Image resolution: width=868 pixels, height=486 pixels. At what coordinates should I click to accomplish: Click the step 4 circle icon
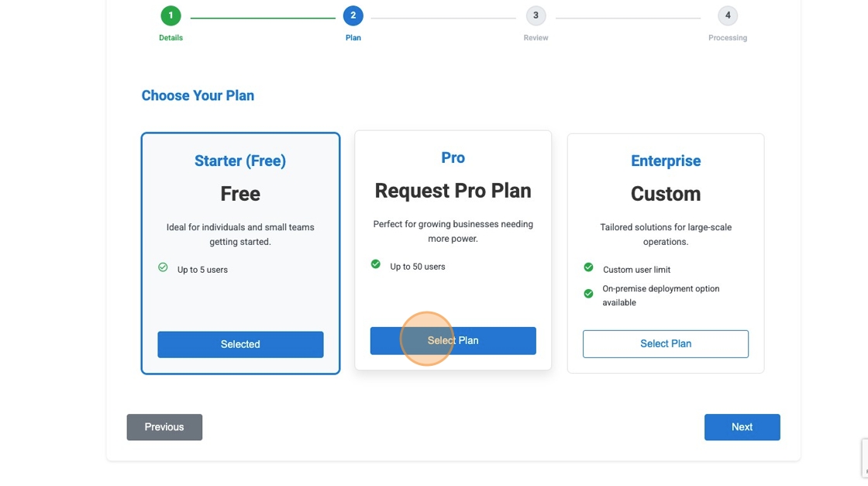pyautogui.click(x=727, y=15)
